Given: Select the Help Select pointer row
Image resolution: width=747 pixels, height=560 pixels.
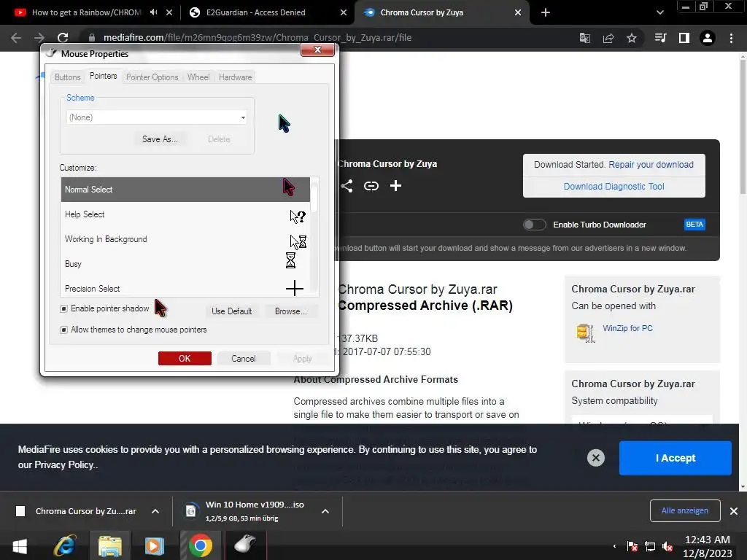Looking at the screenshot, I should 185,214.
